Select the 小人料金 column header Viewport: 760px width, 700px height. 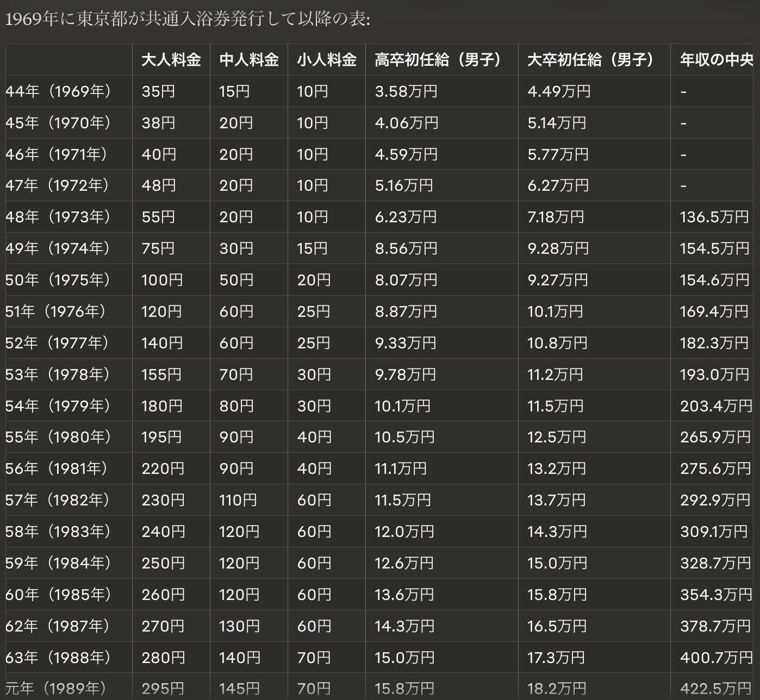tap(326, 61)
